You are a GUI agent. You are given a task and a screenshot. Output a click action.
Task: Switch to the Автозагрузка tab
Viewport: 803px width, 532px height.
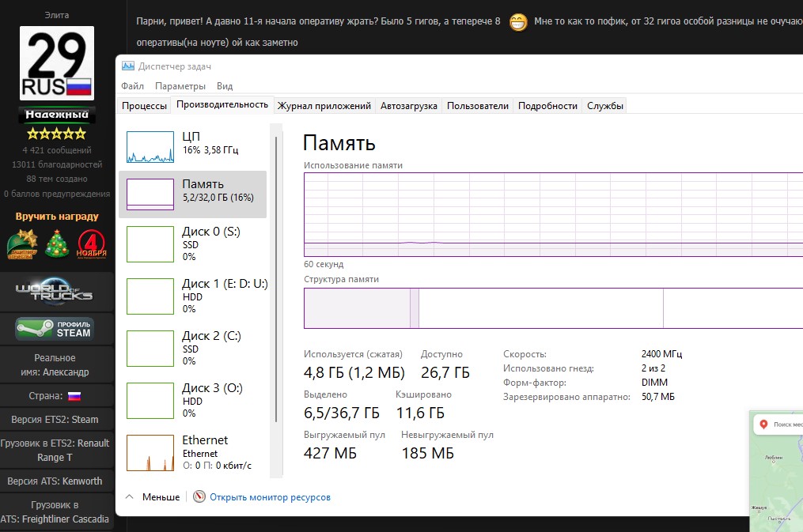click(408, 106)
